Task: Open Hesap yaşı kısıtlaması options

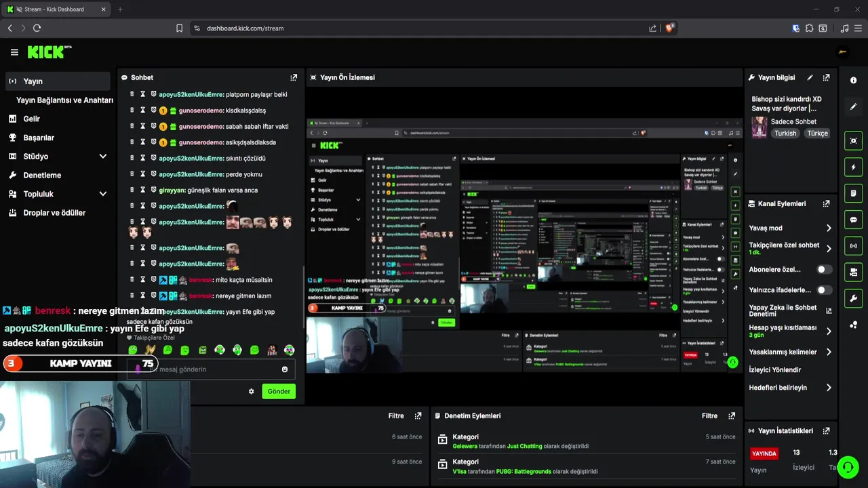Action: (x=829, y=331)
